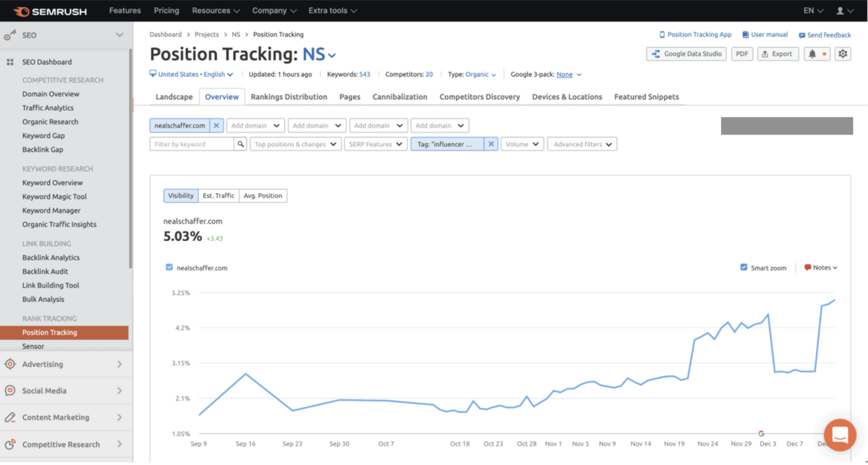Open the Extra tools top menu

point(333,11)
